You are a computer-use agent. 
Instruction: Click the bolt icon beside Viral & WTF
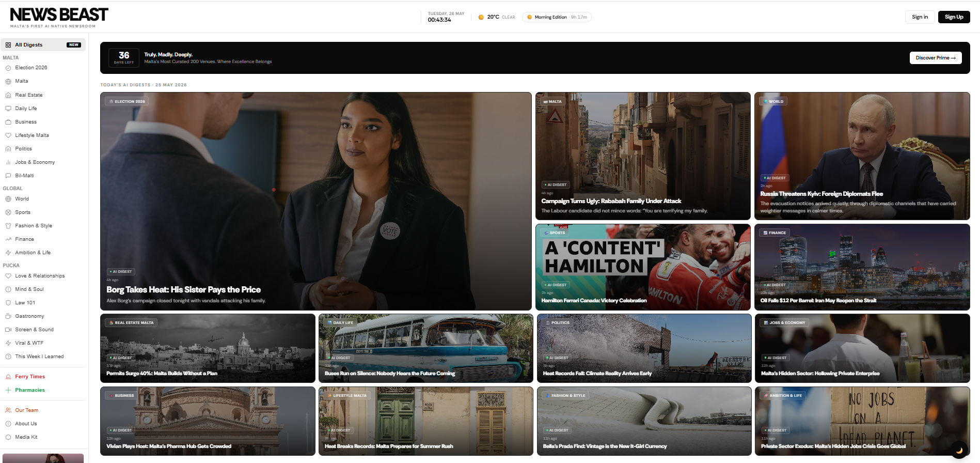(x=8, y=343)
